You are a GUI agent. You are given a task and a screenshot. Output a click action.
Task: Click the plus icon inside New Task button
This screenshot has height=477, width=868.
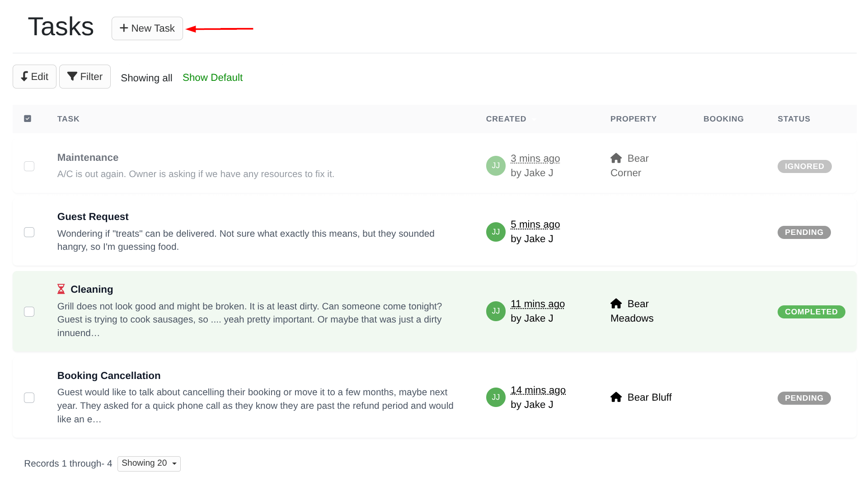pyautogui.click(x=123, y=28)
